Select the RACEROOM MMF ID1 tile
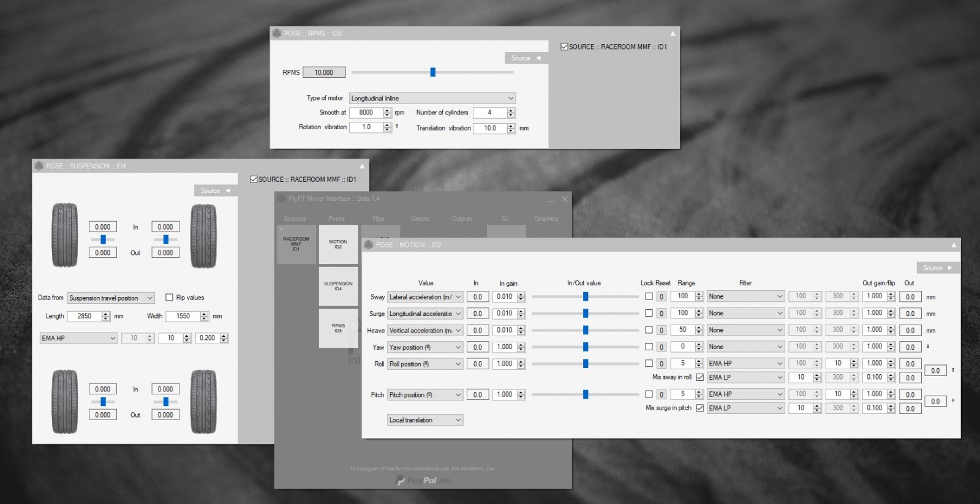Image resolution: width=980 pixels, height=504 pixels. (296, 244)
